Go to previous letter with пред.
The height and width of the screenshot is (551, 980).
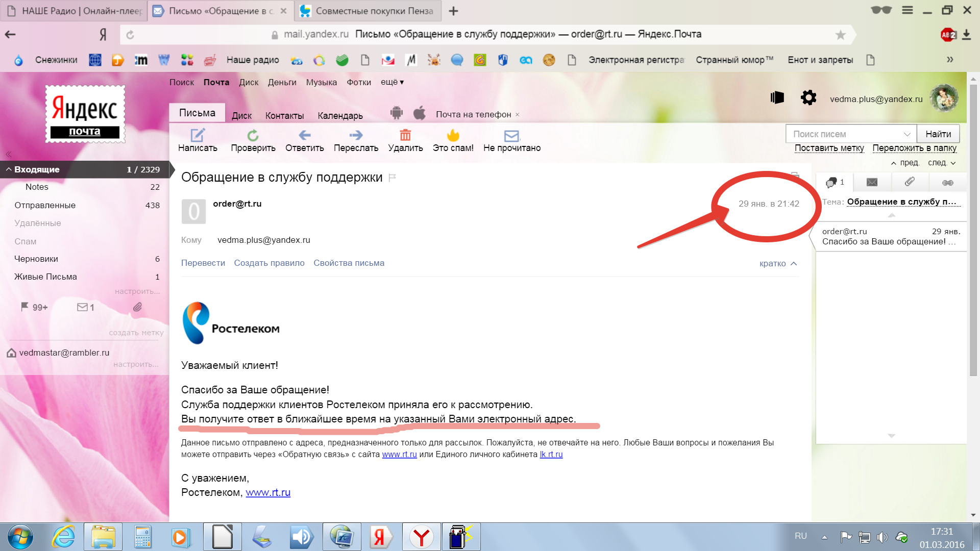click(x=905, y=163)
